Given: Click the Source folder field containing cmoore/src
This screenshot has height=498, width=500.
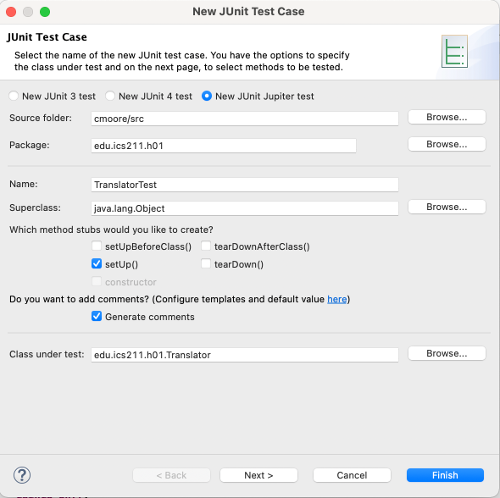Looking at the screenshot, I should [245, 119].
